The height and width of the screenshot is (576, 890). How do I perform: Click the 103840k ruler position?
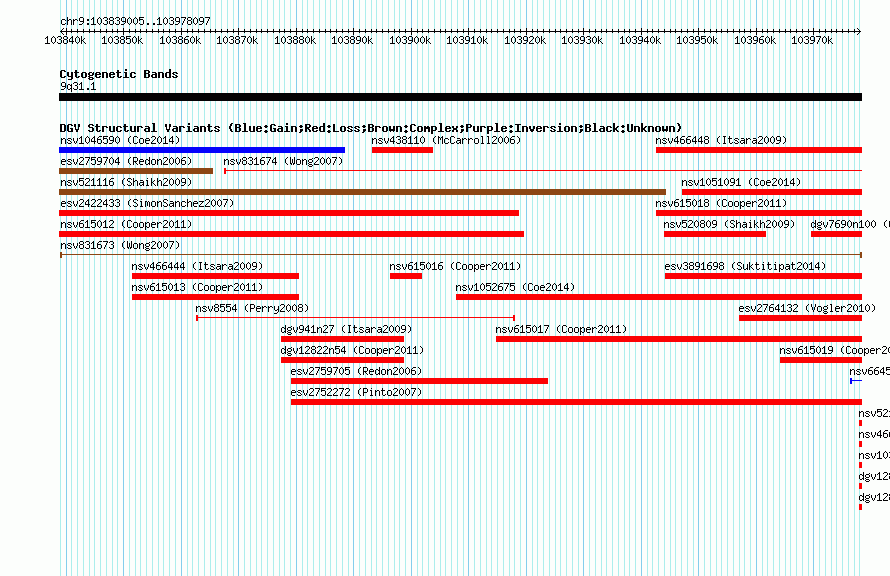click(65, 40)
